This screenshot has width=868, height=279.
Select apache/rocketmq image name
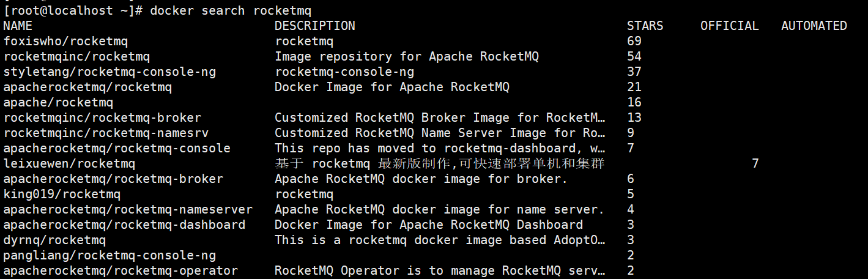58,102
